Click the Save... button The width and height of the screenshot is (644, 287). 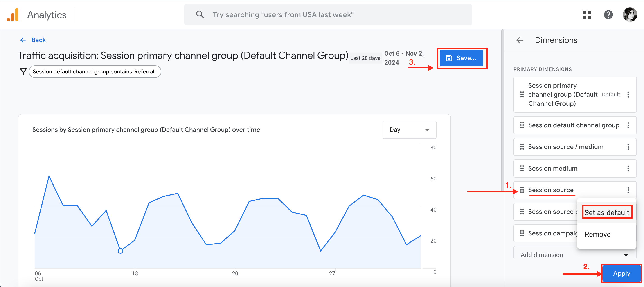pyautogui.click(x=461, y=58)
